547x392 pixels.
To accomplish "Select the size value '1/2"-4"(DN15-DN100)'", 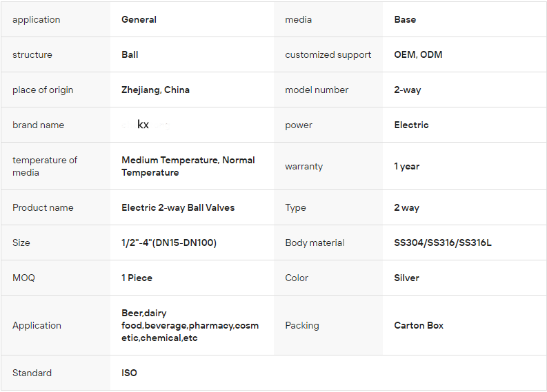I will (x=169, y=243).
